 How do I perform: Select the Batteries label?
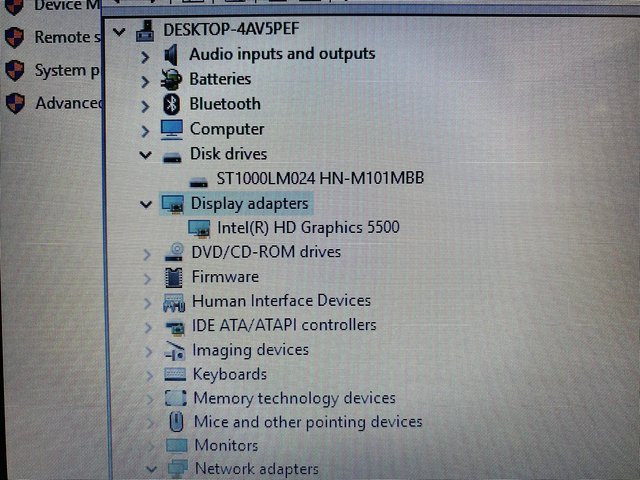220,79
